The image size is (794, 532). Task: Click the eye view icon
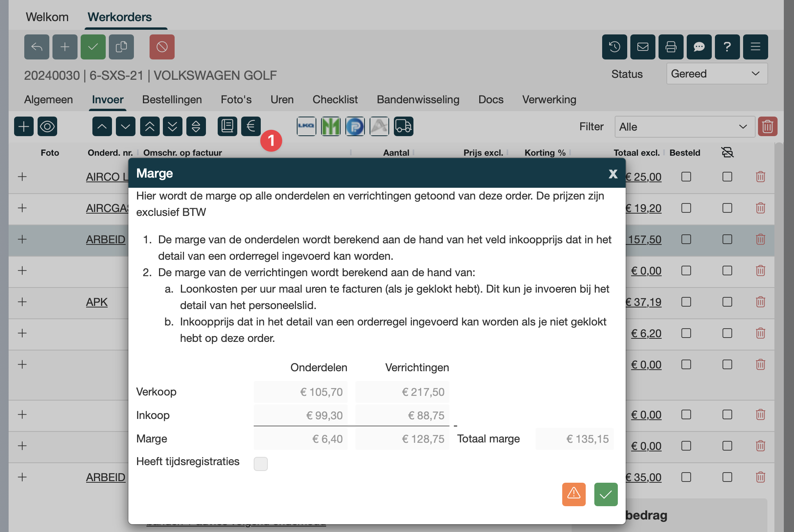coord(47,126)
